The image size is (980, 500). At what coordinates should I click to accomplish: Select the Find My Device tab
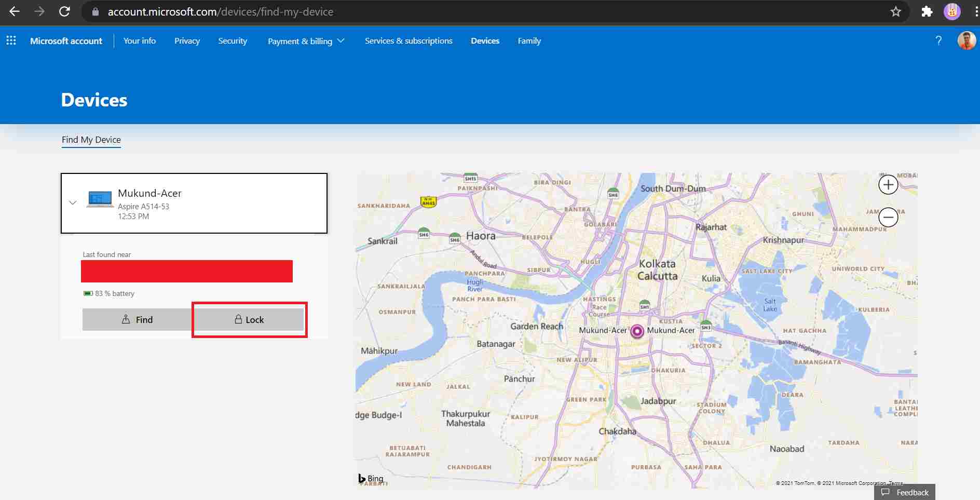coord(91,140)
